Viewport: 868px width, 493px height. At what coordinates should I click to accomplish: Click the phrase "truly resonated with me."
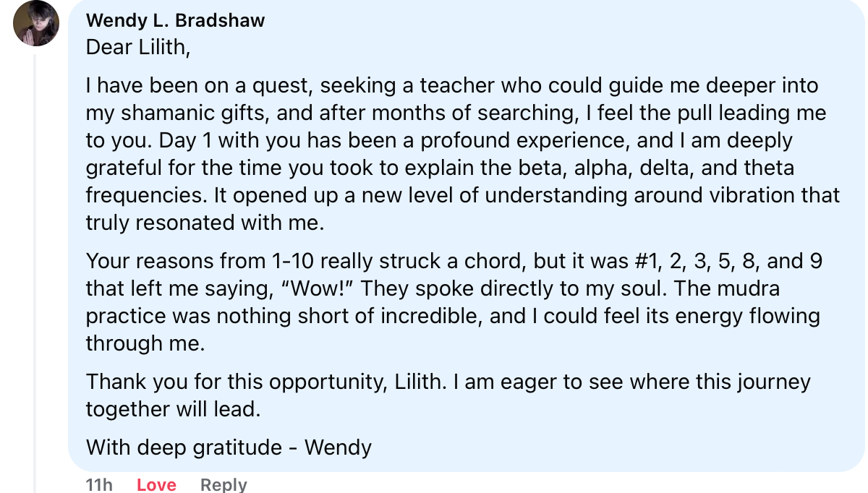tap(205, 223)
